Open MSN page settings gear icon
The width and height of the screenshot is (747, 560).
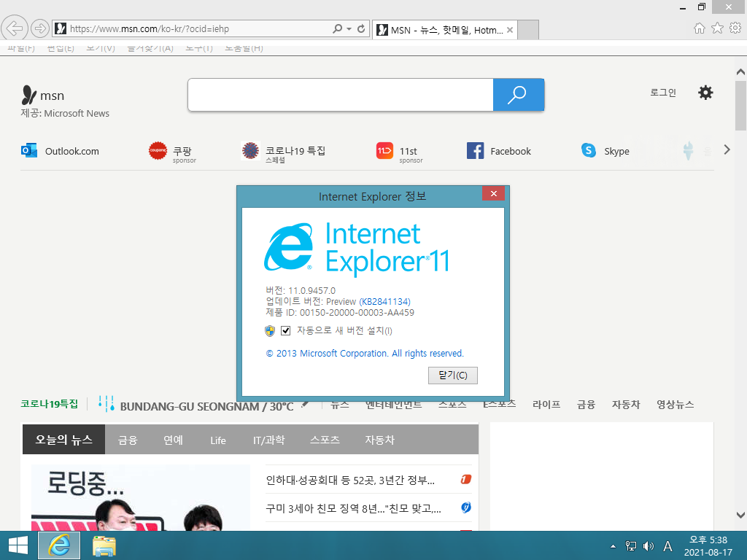(x=705, y=93)
